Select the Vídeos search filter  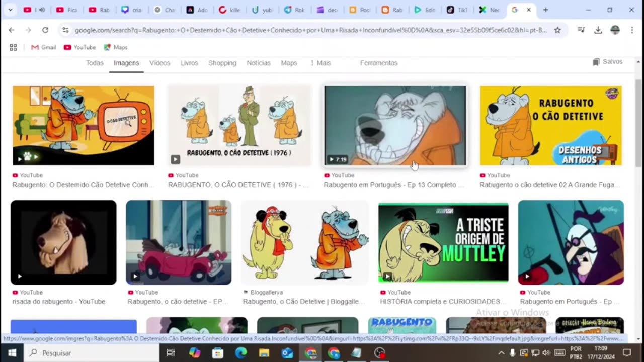coord(159,63)
